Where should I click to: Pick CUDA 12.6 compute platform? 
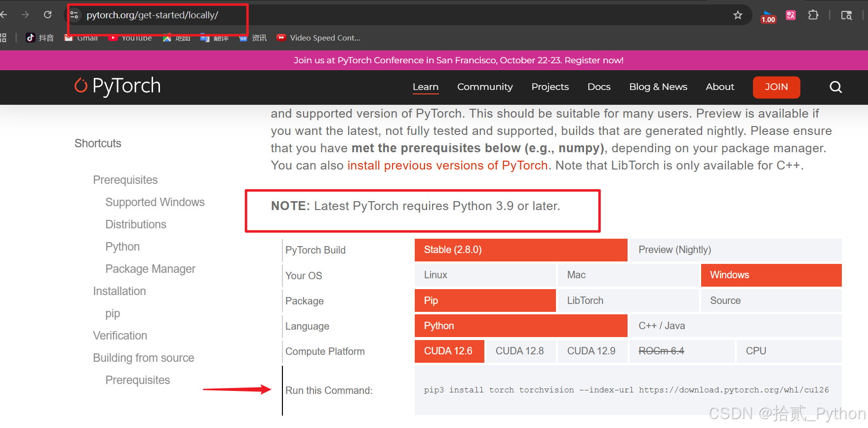point(449,351)
